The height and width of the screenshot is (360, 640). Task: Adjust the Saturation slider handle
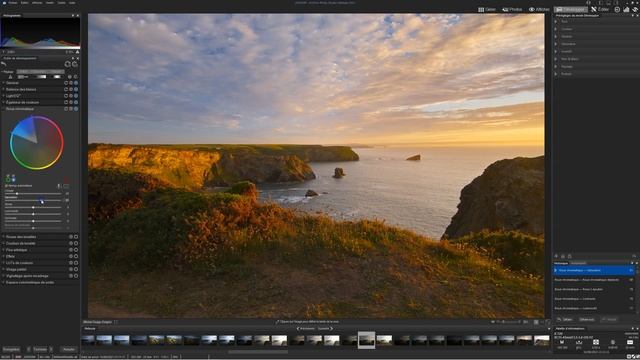point(42,201)
